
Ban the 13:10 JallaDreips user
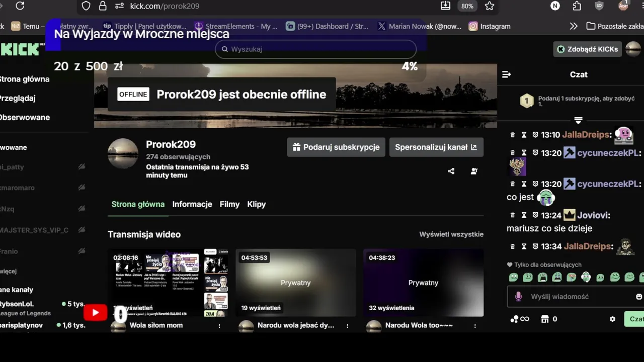tap(535, 135)
